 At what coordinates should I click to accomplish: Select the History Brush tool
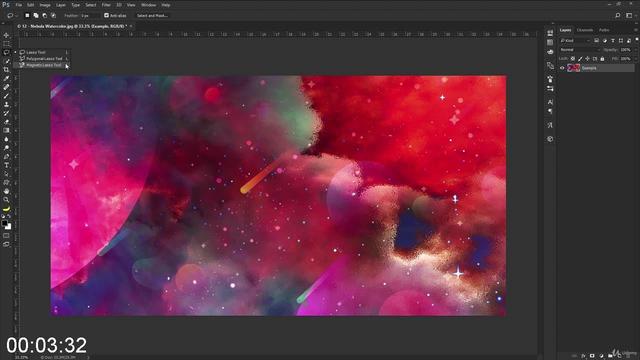(x=6, y=113)
